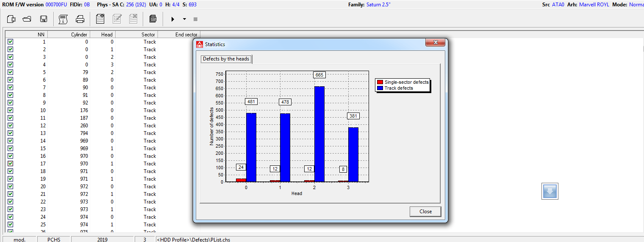Click the '2019' status bar count

pos(102,239)
